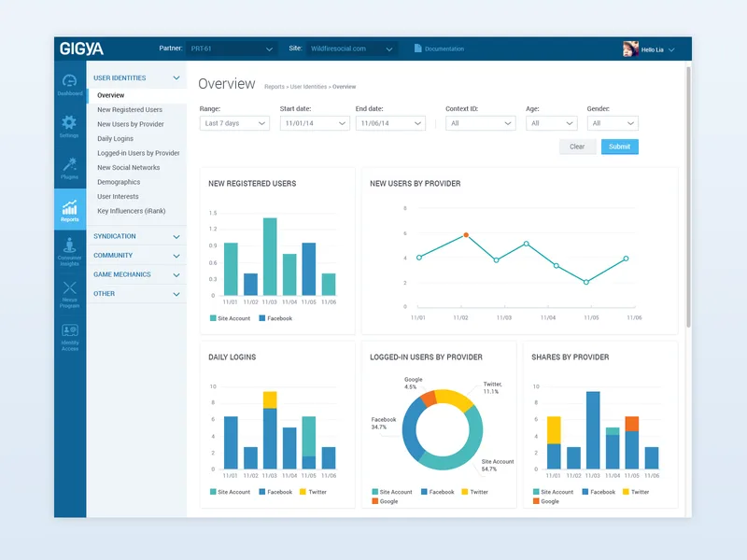This screenshot has width=747, height=560.
Task: Open the Documentation link
Action: point(444,49)
